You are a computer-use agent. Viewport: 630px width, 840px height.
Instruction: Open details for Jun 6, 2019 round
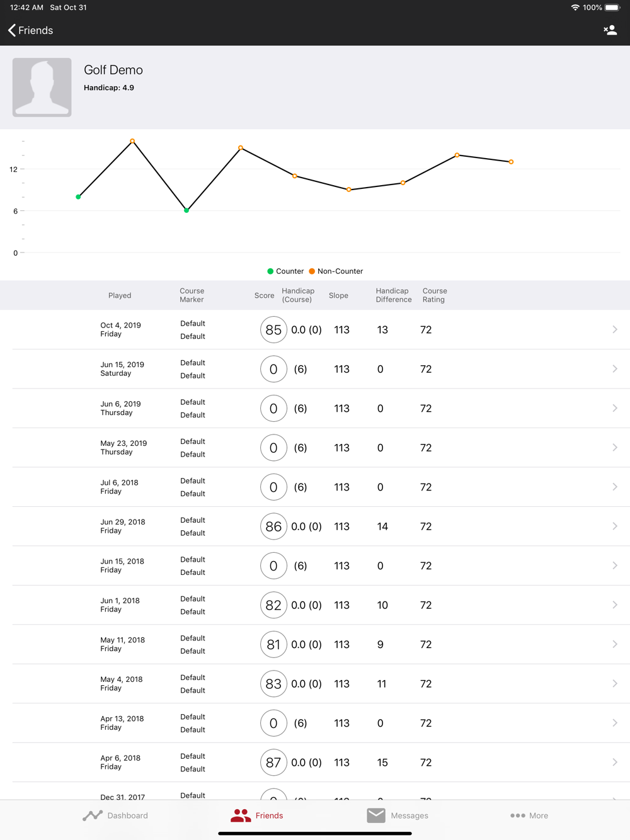(315, 409)
